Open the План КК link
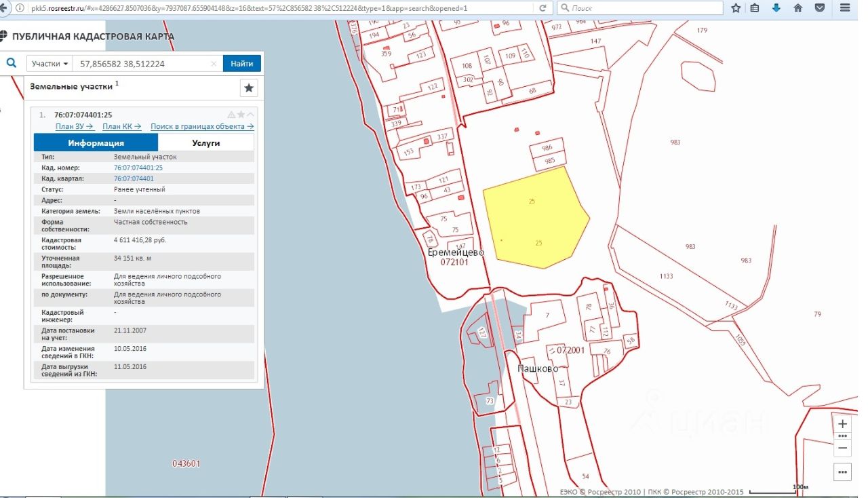 coord(122,126)
